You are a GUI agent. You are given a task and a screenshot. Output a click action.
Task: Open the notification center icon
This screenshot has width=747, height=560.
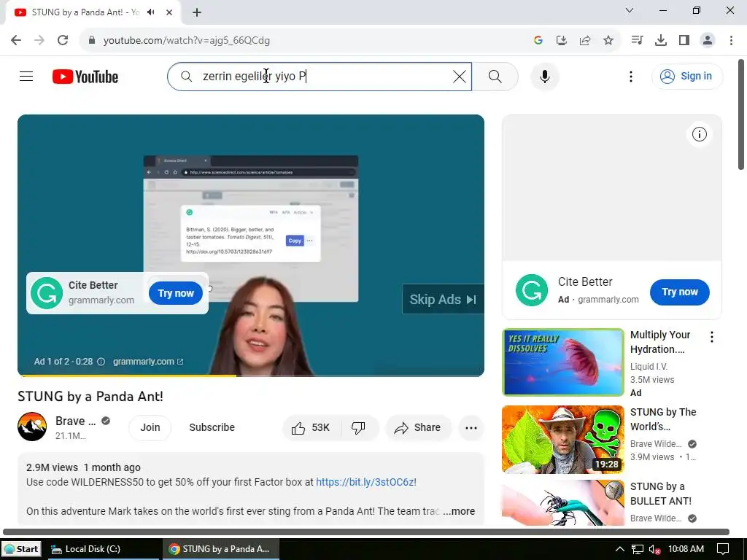(x=723, y=550)
